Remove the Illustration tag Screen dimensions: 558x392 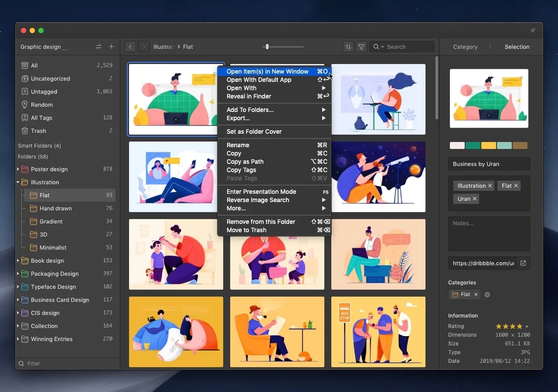490,186
